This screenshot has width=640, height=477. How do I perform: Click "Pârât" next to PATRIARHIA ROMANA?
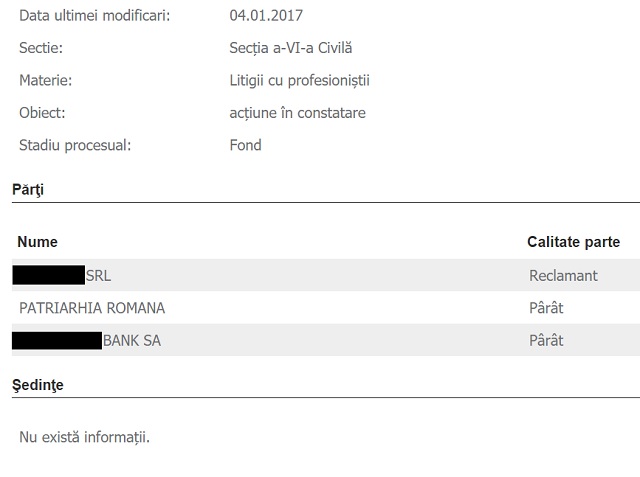546,308
